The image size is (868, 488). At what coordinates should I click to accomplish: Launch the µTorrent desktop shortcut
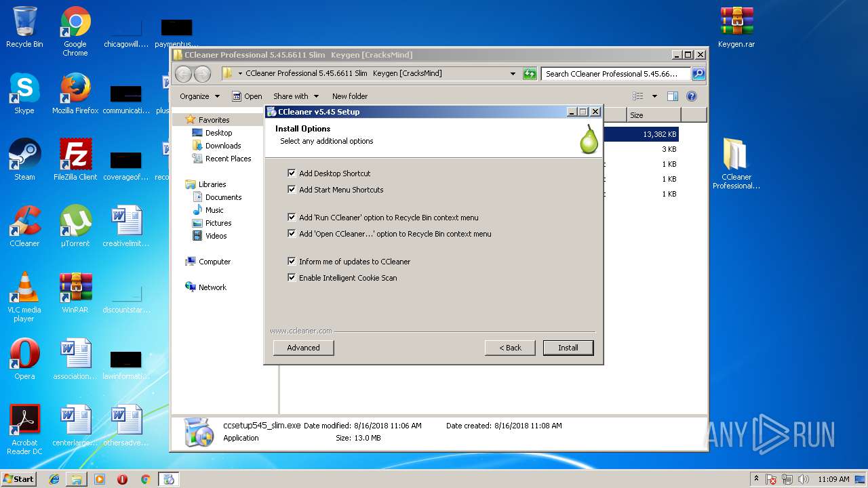(75, 226)
